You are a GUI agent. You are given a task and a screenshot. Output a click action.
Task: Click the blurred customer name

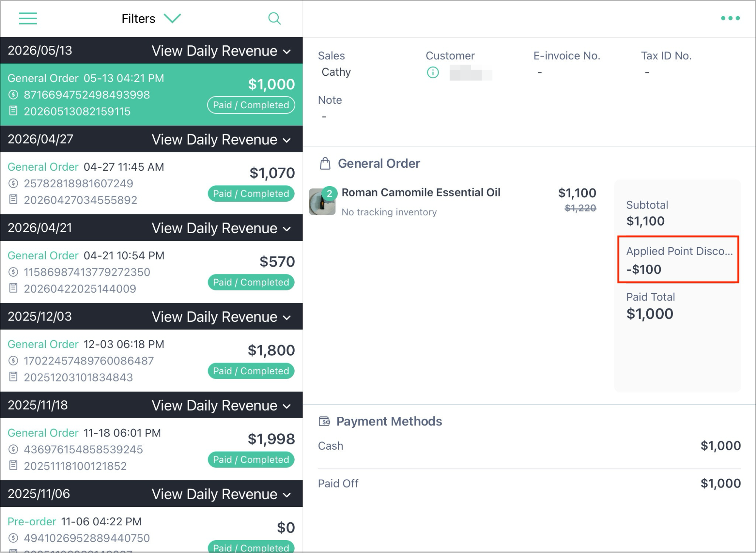(470, 72)
